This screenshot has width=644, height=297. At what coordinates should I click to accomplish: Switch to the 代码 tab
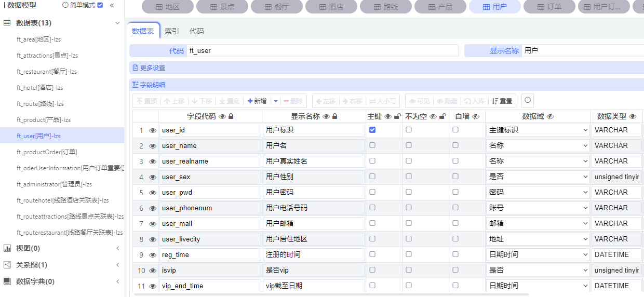click(x=197, y=31)
